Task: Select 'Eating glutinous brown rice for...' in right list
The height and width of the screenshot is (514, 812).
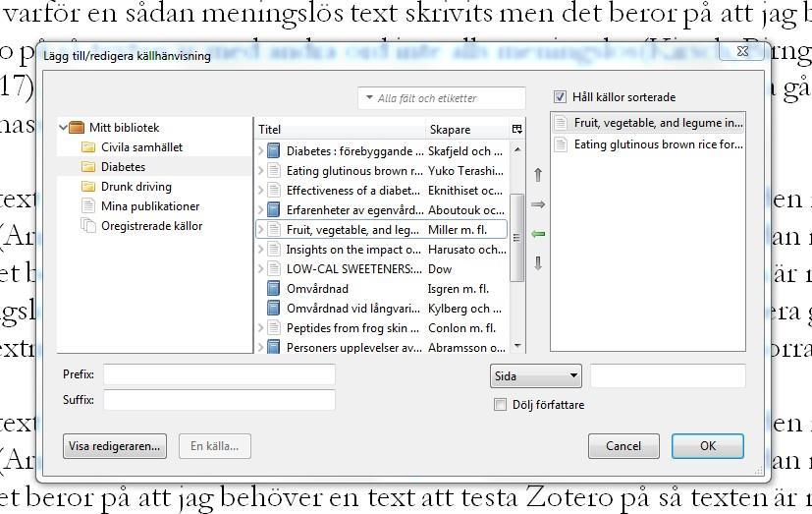Action: pyautogui.click(x=648, y=144)
